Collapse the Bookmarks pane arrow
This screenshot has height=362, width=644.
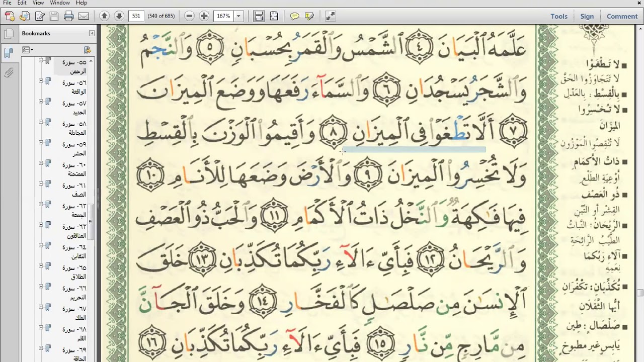[x=92, y=33]
